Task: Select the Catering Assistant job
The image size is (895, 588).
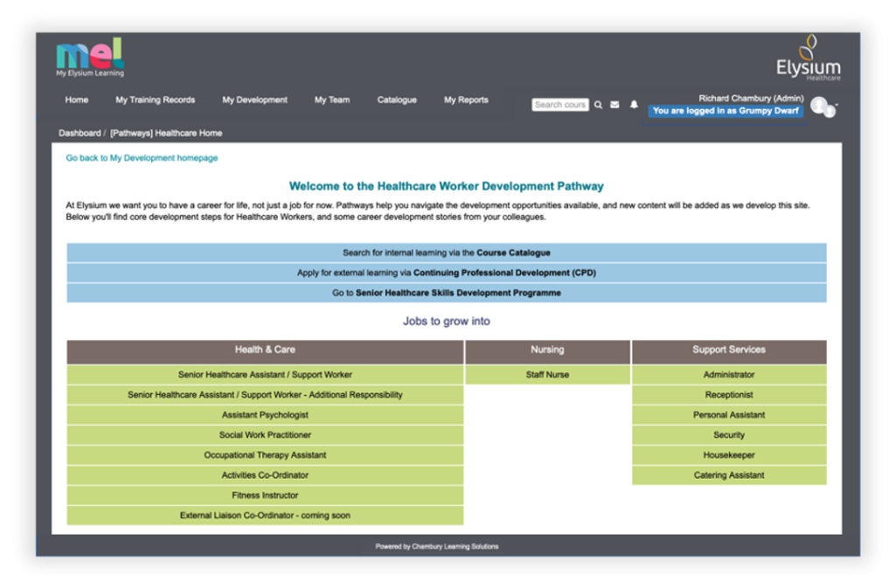Action: tap(729, 475)
